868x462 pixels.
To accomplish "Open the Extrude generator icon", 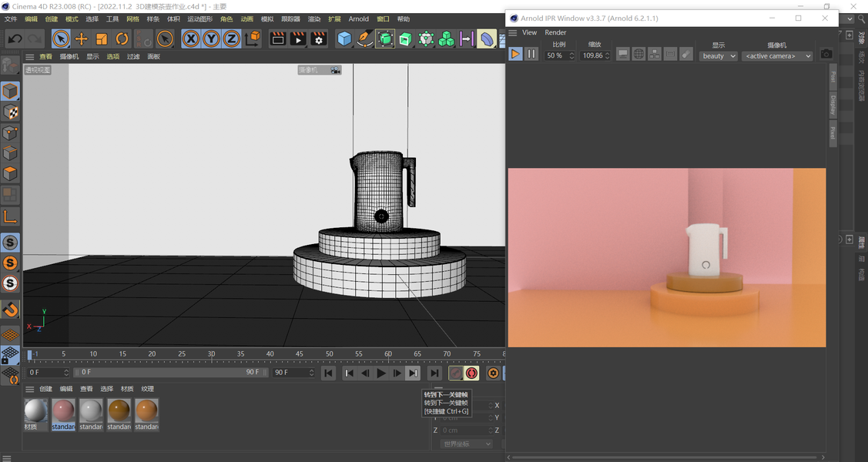I will [x=406, y=38].
